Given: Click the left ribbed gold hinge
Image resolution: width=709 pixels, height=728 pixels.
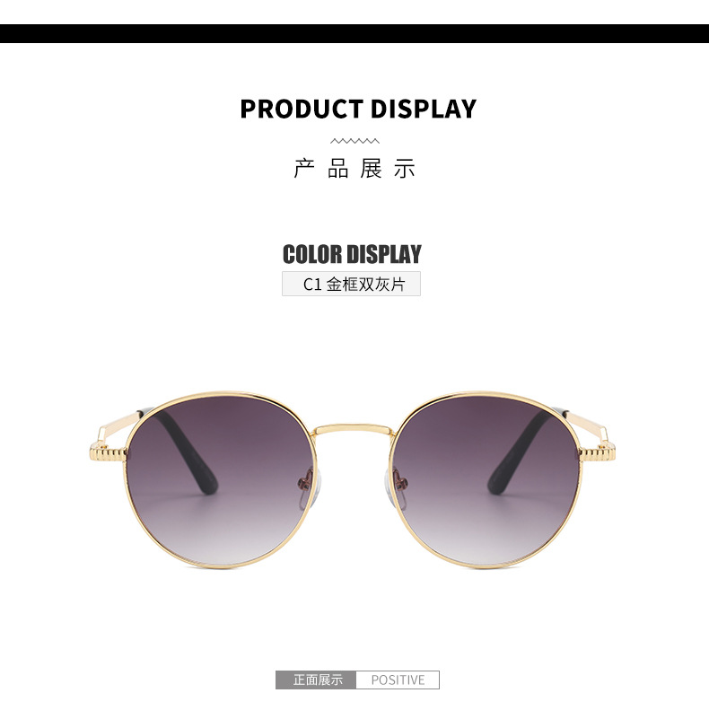Looking at the screenshot, I should point(108,452).
